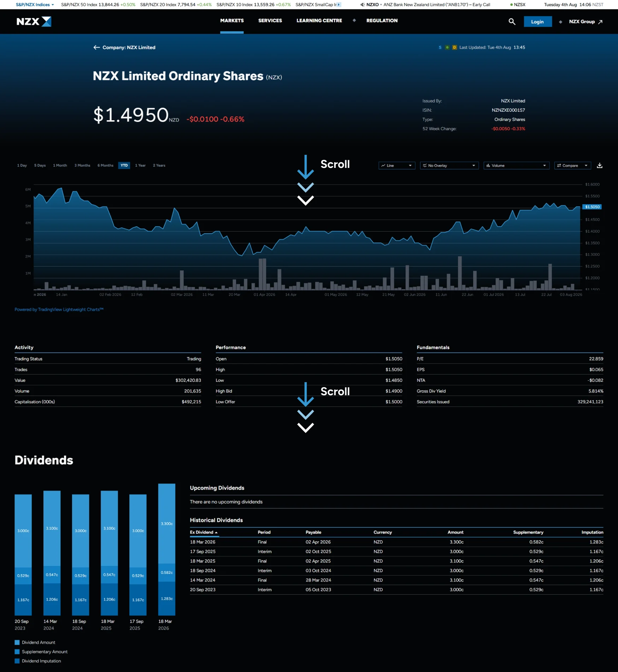The height and width of the screenshot is (672, 618).
Task: Click the payable date 05 Oct 2023
Action: pos(318,590)
